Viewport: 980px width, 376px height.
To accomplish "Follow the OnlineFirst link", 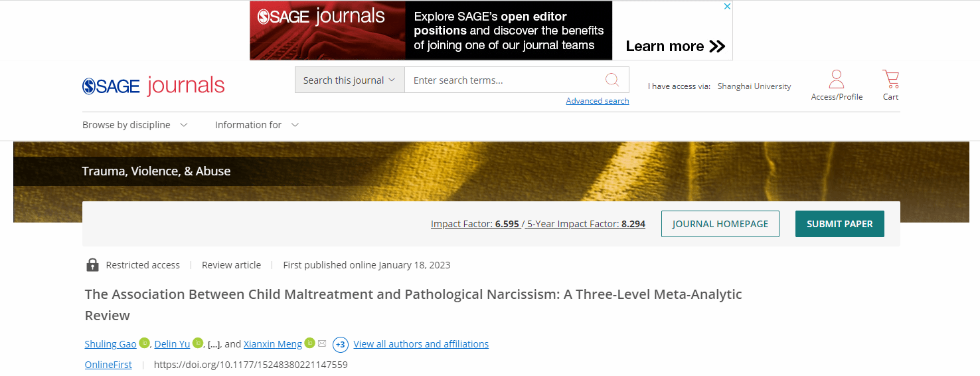I will coord(108,365).
